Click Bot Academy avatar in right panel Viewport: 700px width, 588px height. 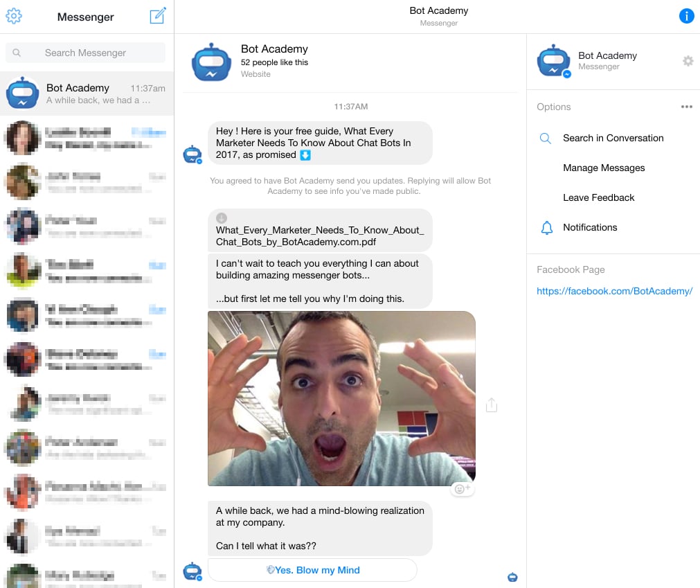(554, 60)
